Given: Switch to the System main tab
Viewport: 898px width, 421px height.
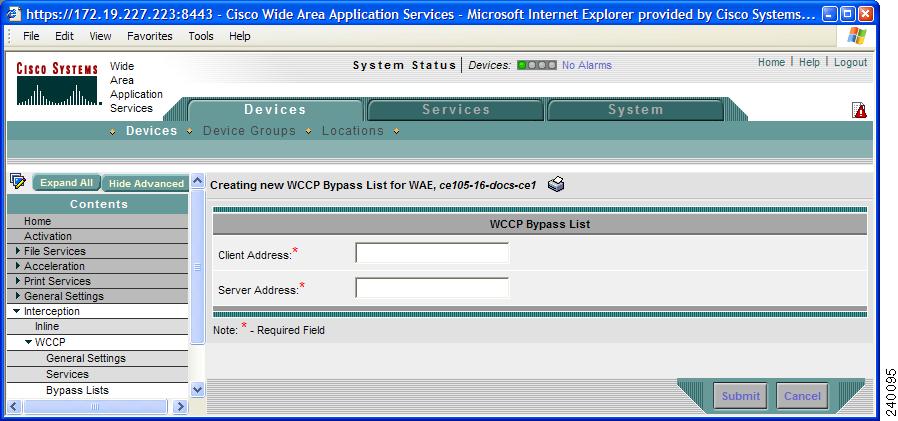Looking at the screenshot, I should 636,110.
